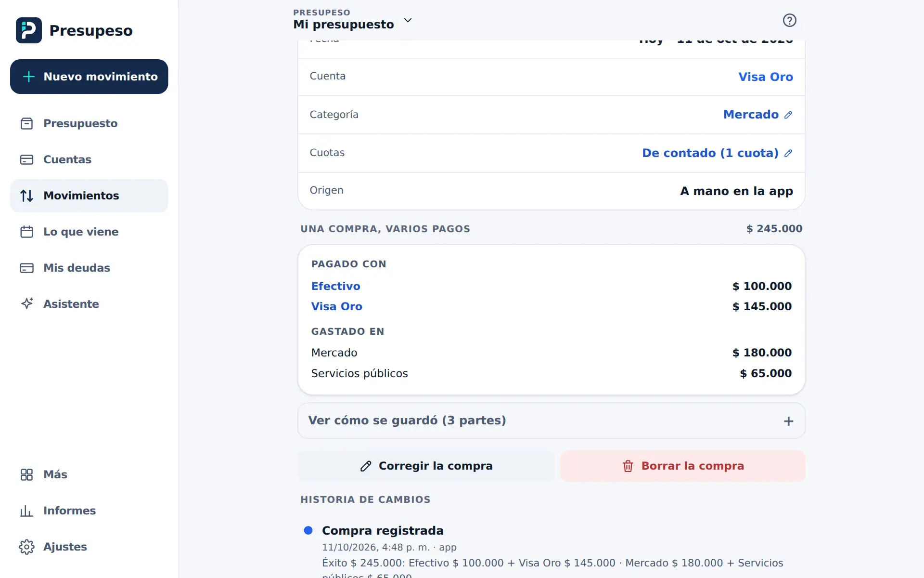The height and width of the screenshot is (578, 924).
Task: Click the Informes bar chart icon
Action: [27, 511]
